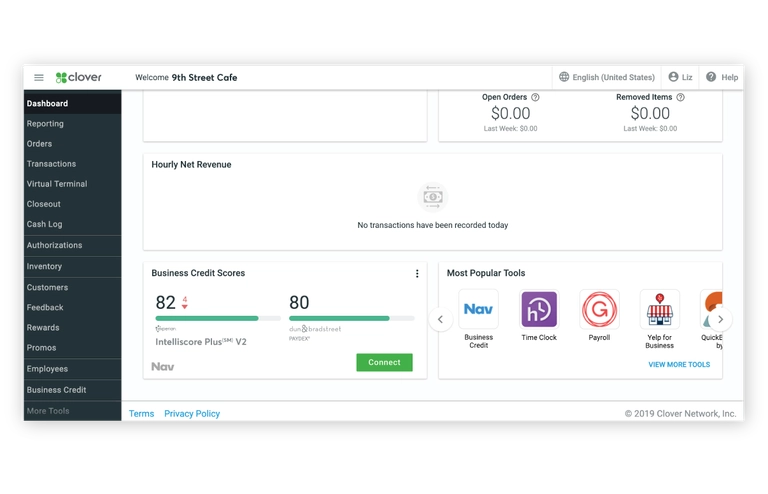Image resolution: width=768 pixels, height=494 pixels.
Task: Click the Removed Items info icon
Action: (680, 98)
